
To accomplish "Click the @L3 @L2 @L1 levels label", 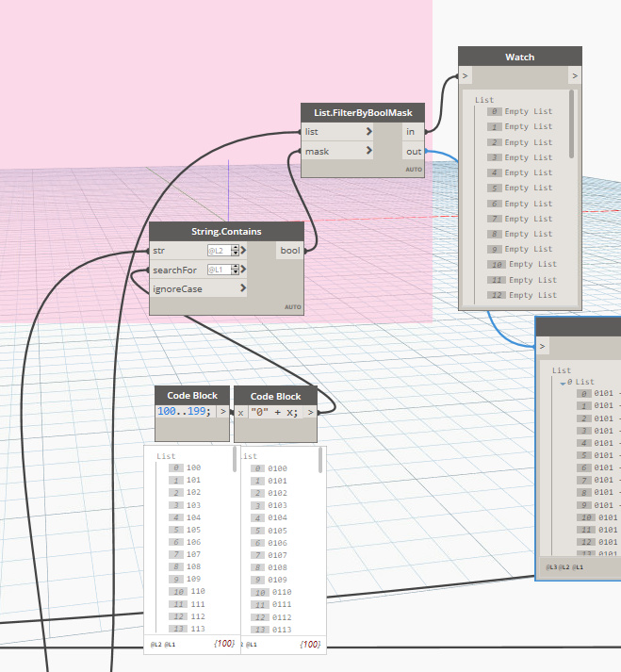I will [x=564, y=567].
